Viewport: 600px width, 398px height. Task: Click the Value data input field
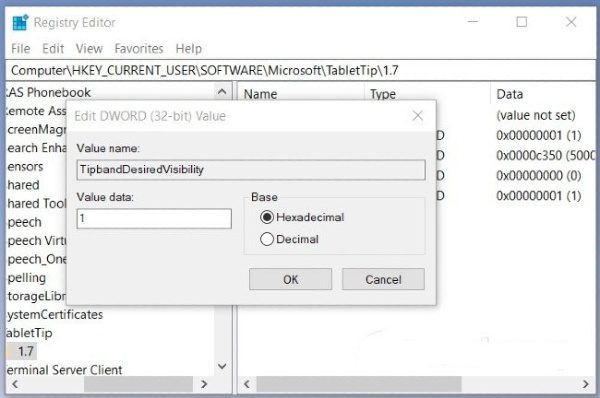[x=154, y=219]
